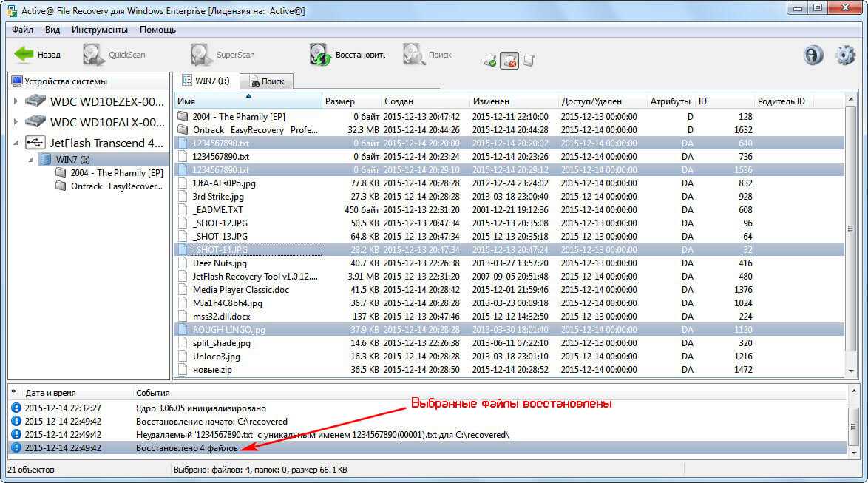Switch to the WIN7 (I:) tab
868x483 pixels.
206,81
